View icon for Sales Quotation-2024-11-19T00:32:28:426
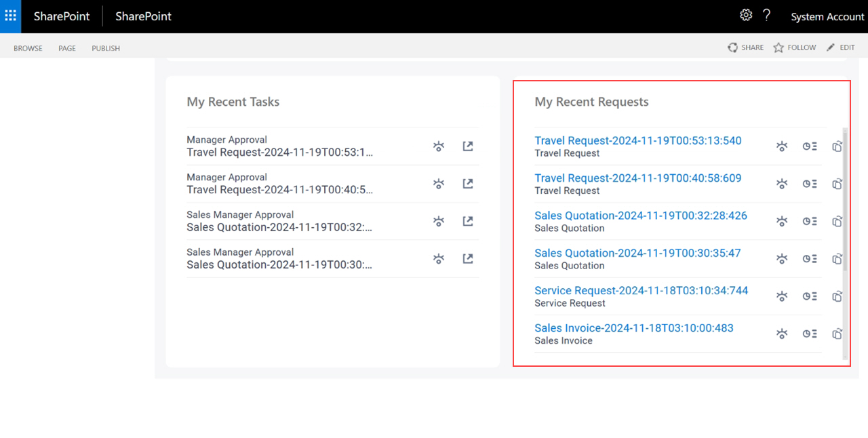Screen dimensions: 868x438 point(782,221)
